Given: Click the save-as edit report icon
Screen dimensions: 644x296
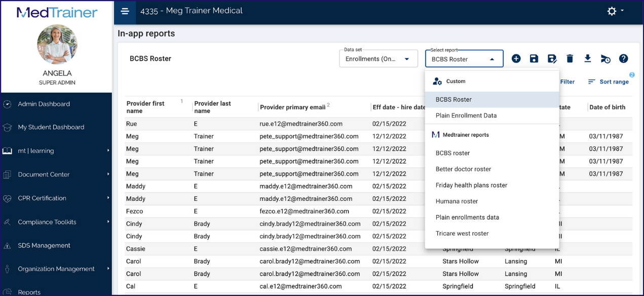Looking at the screenshot, I should click(552, 59).
